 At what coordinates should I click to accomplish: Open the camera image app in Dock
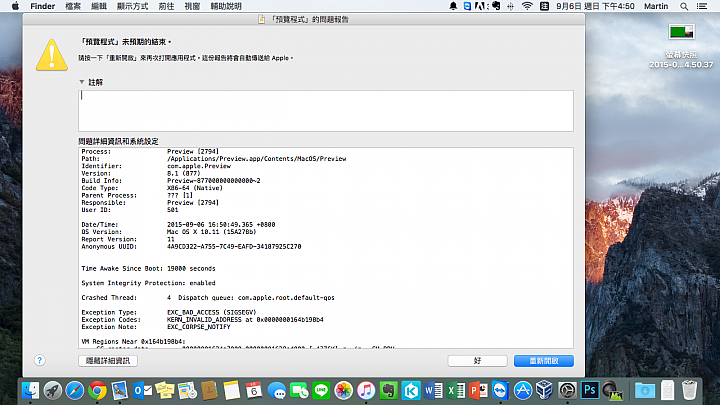point(612,391)
